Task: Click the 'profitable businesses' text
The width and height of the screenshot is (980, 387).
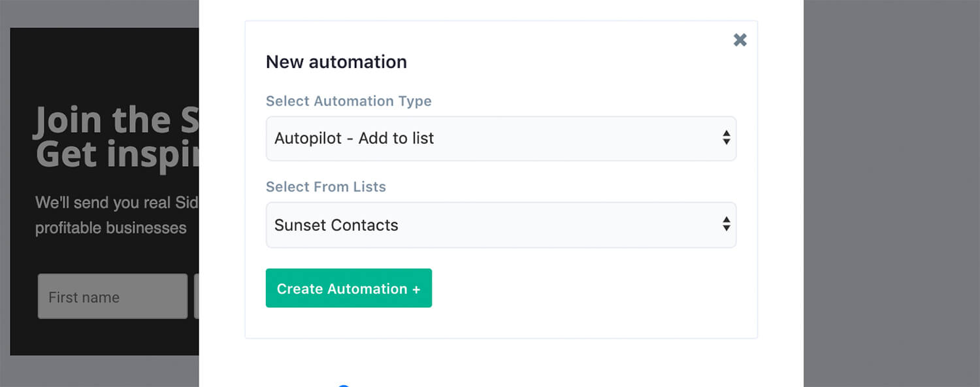Action: coord(110,228)
